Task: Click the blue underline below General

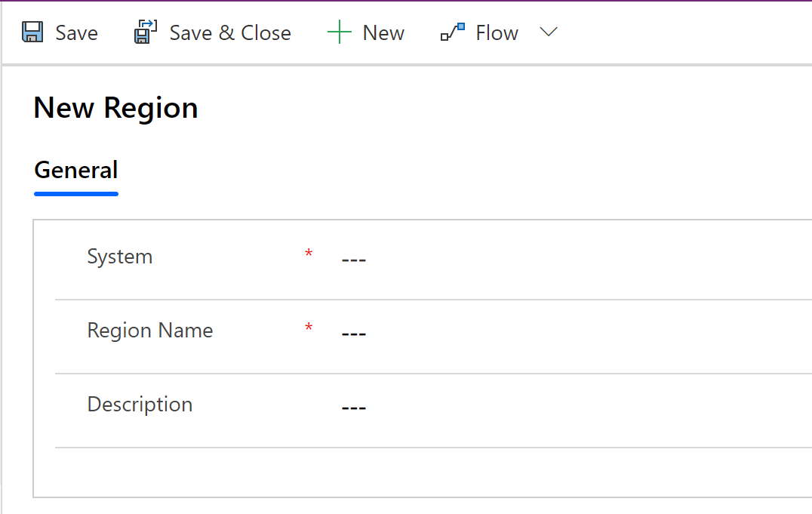Action: point(76,194)
